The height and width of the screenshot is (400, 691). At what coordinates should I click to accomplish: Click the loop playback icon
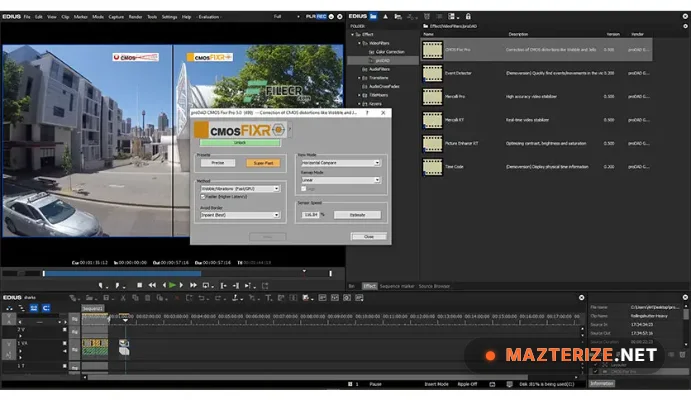click(x=205, y=285)
